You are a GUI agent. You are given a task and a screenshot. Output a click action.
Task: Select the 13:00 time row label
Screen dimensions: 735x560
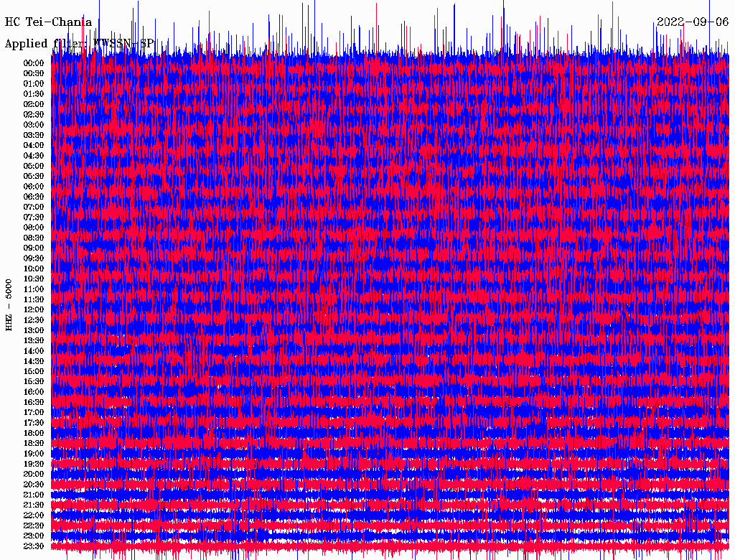point(34,330)
